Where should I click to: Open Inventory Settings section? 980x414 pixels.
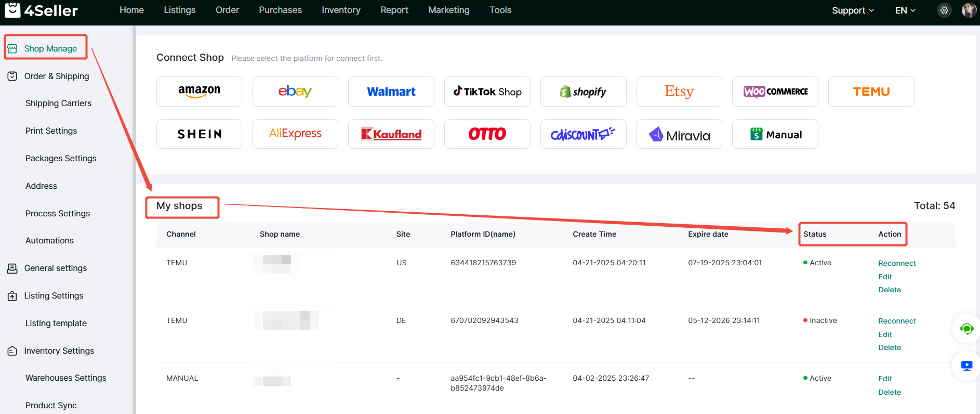pos(59,351)
